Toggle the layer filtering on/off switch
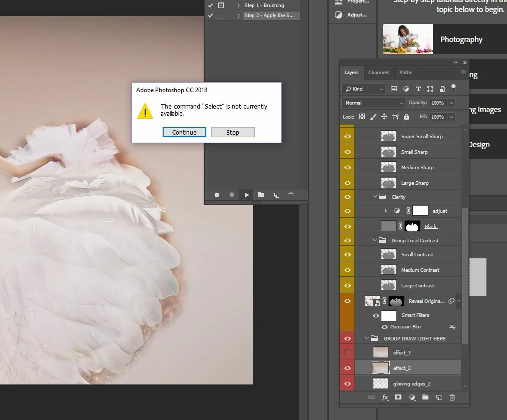Image resolution: width=507 pixels, height=420 pixels. tap(453, 88)
